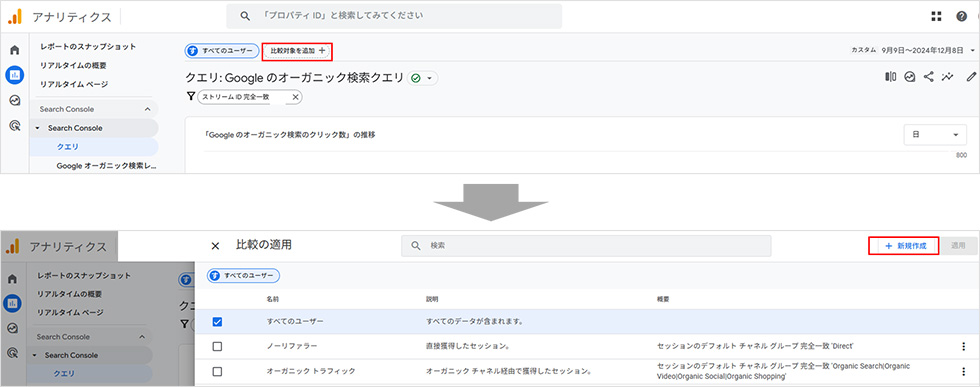This screenshot has width=980, height=387.
Task: Click すべてのデータが含まれます。 description text
Action: tap(474, 322)
